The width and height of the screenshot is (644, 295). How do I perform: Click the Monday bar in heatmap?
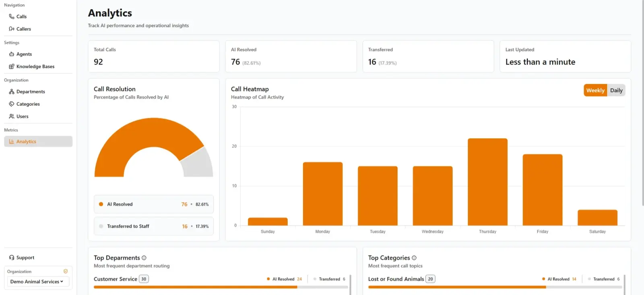click(323, 194)
